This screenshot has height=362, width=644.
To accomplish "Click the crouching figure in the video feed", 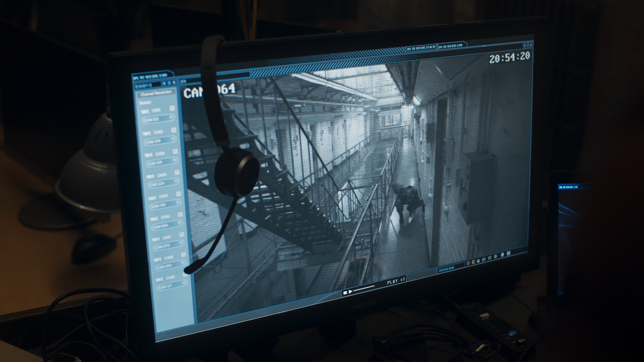I will [408, 203].
